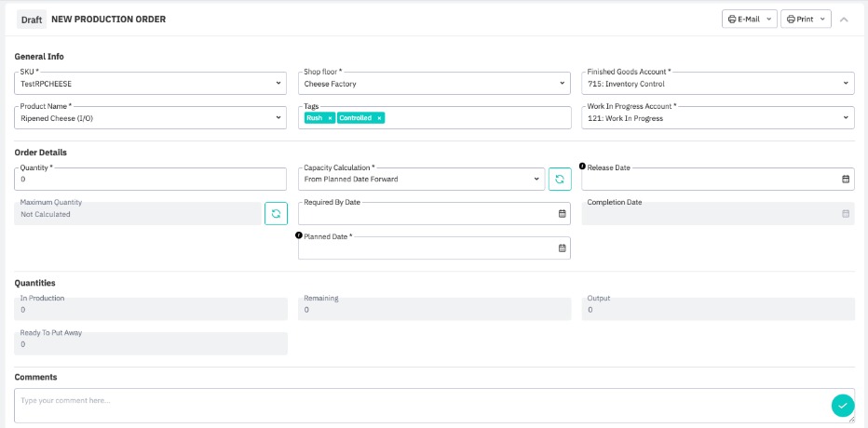This screenshot has height=428, width=868.
Task: Click the comment text area
Action: (435, 406)
